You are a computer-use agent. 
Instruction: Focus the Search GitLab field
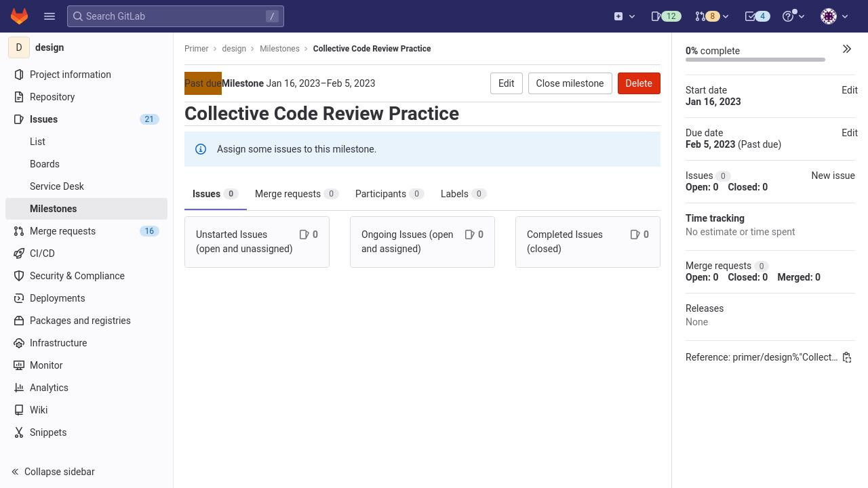click(176, 16)
